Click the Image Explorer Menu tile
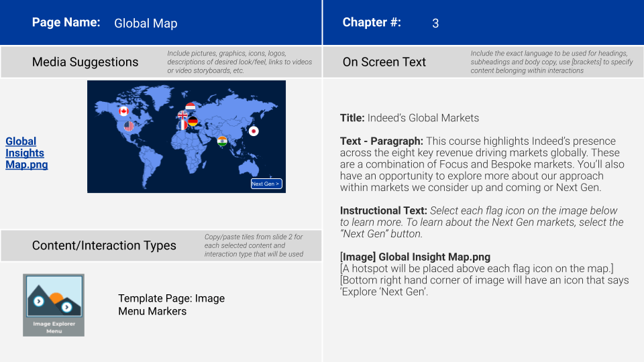Screen dimensions: 644x362 coord(54,305)
